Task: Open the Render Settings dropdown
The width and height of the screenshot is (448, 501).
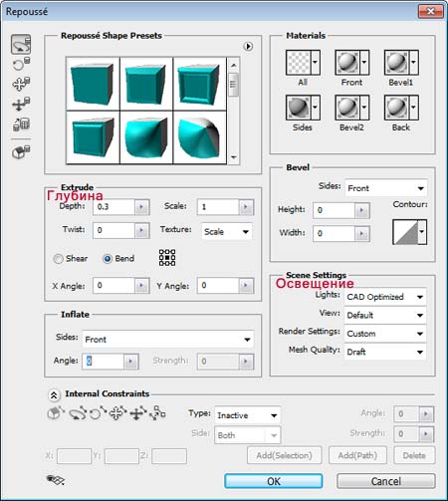Action: [385, 334]
